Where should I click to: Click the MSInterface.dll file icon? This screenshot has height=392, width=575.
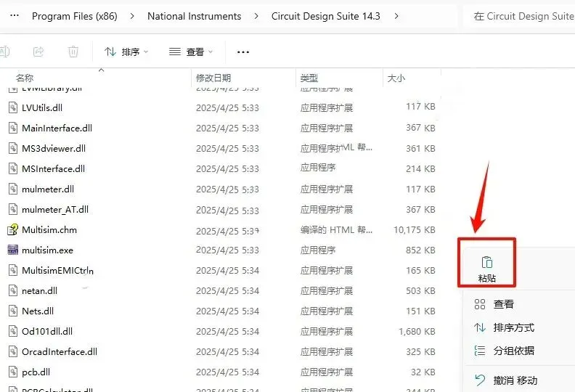[x=13, y=168]
